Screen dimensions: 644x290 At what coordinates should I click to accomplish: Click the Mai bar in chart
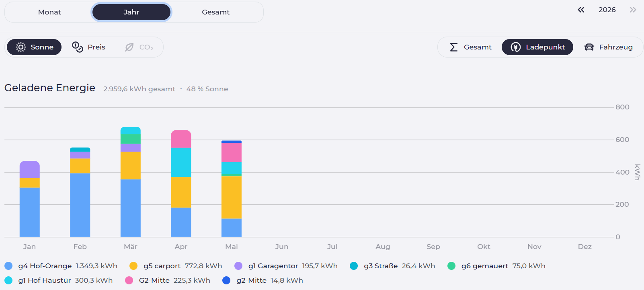(x=232, y=189)
